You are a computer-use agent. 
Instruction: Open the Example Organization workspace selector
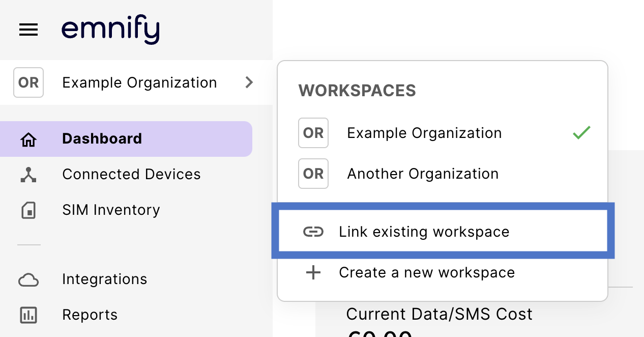coord(139,82)
